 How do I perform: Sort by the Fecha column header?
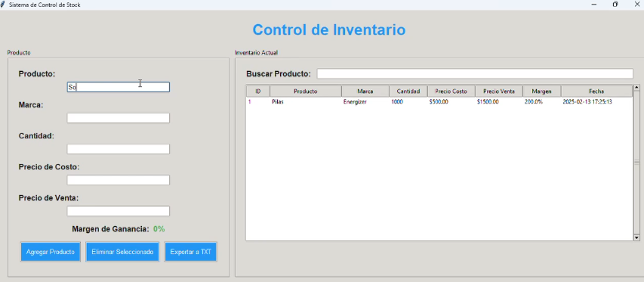point(596,91)
